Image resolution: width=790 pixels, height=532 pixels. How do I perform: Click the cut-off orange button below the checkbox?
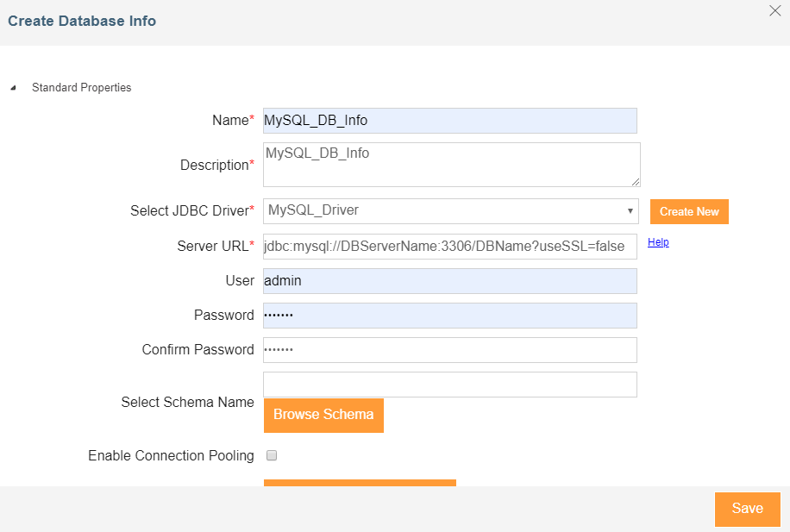(360, 483)
